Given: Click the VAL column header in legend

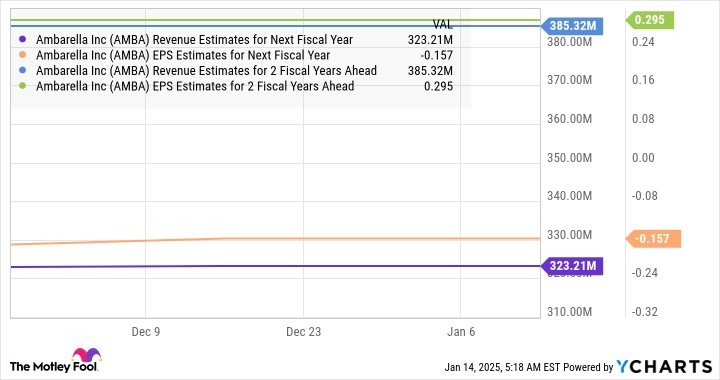Looking at the screenshot, I should click(442, 24).
